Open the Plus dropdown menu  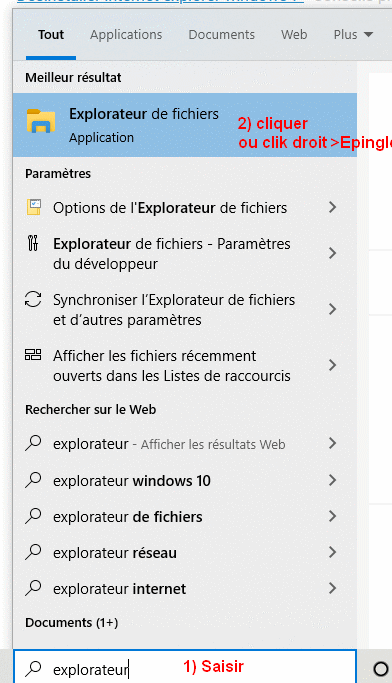click(353, 34)
